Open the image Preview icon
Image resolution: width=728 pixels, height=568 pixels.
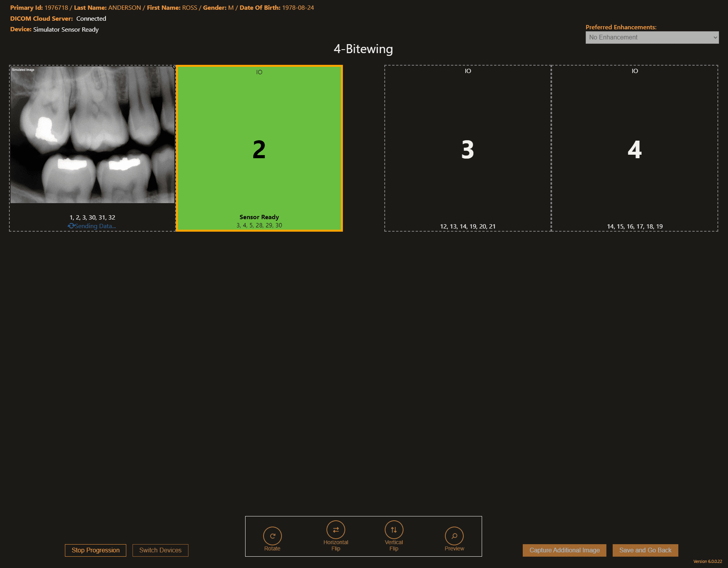coord(454,536)
